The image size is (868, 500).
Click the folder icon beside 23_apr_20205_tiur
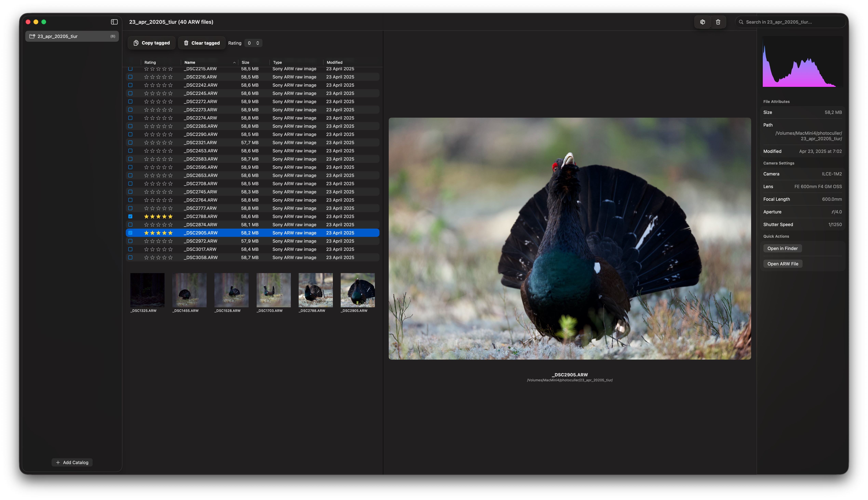[x=32, y=36]
